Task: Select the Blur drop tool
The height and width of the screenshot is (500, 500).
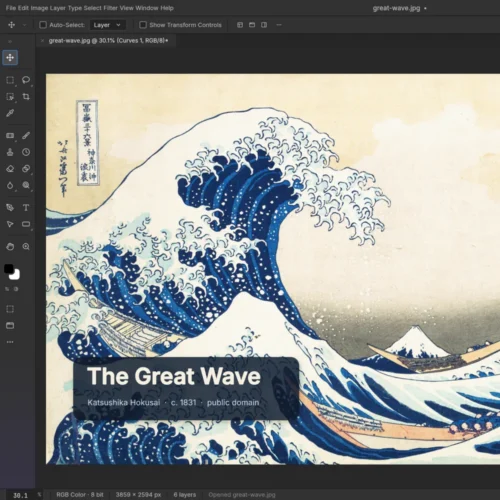Action: point(10,185)
